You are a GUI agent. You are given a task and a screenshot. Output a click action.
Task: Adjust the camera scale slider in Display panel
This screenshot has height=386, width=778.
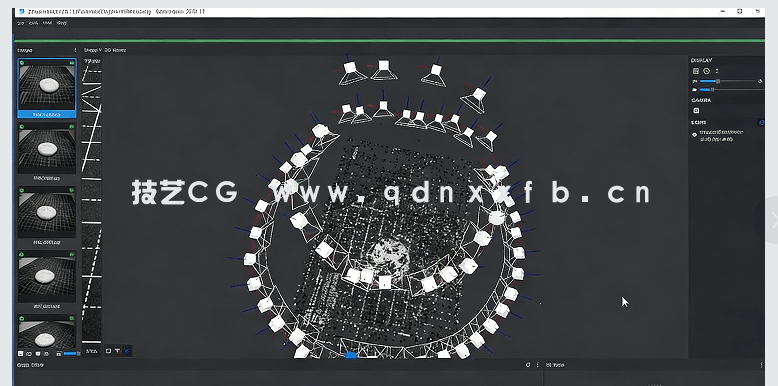pyautogui.click(x=732, y=90)
